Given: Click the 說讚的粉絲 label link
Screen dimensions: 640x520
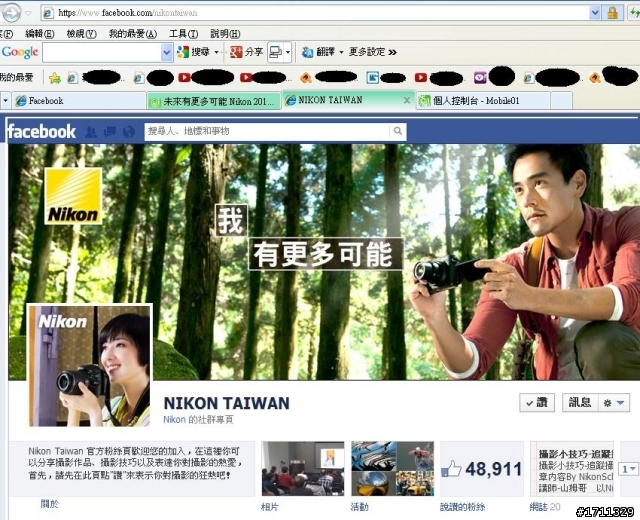Looking at the screenshot, I should [462, 507].
